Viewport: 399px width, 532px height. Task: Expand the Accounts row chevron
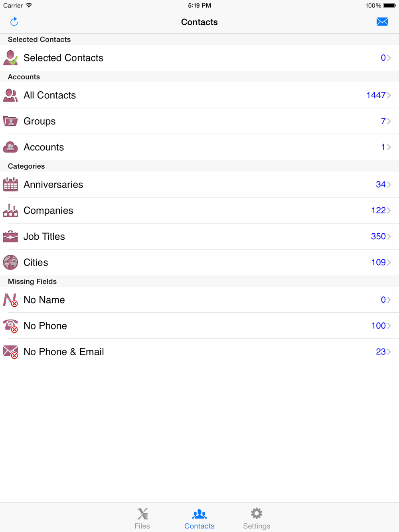pos(389,147)
